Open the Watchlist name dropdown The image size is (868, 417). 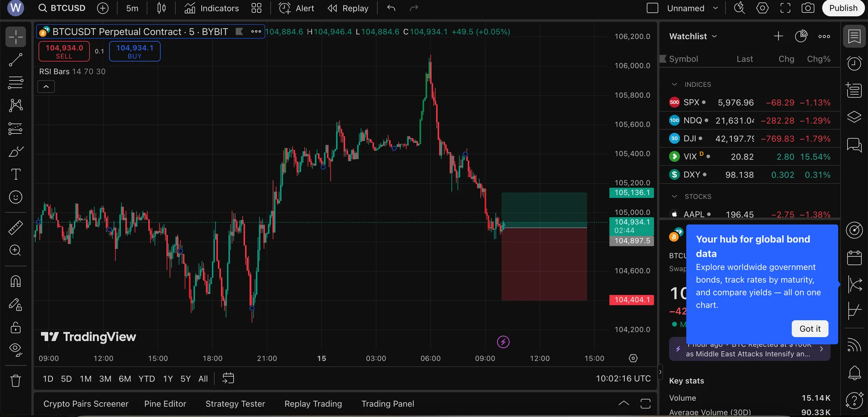tap(693, 36)
